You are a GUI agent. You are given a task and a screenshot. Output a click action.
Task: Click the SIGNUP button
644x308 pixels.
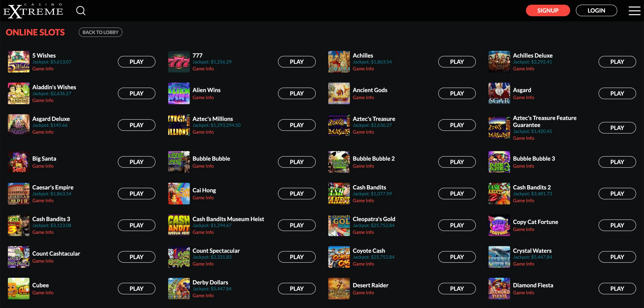click(x=548, y=11)
